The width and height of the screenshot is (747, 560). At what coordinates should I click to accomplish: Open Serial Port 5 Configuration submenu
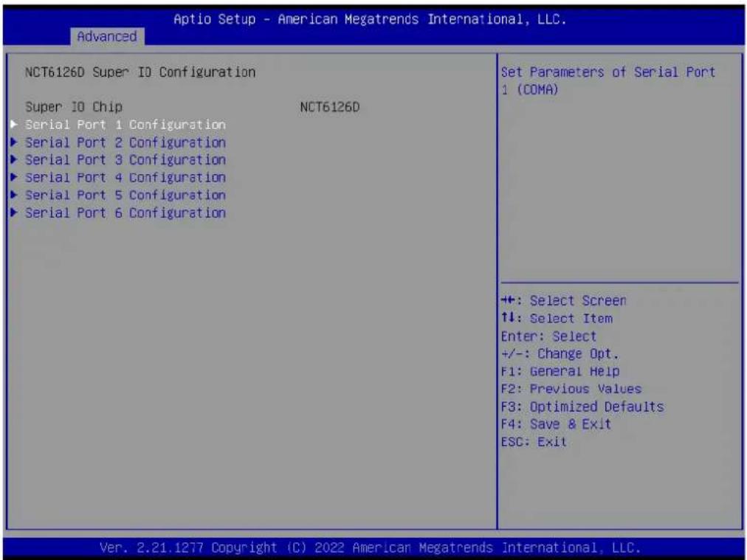click(125, 196)
